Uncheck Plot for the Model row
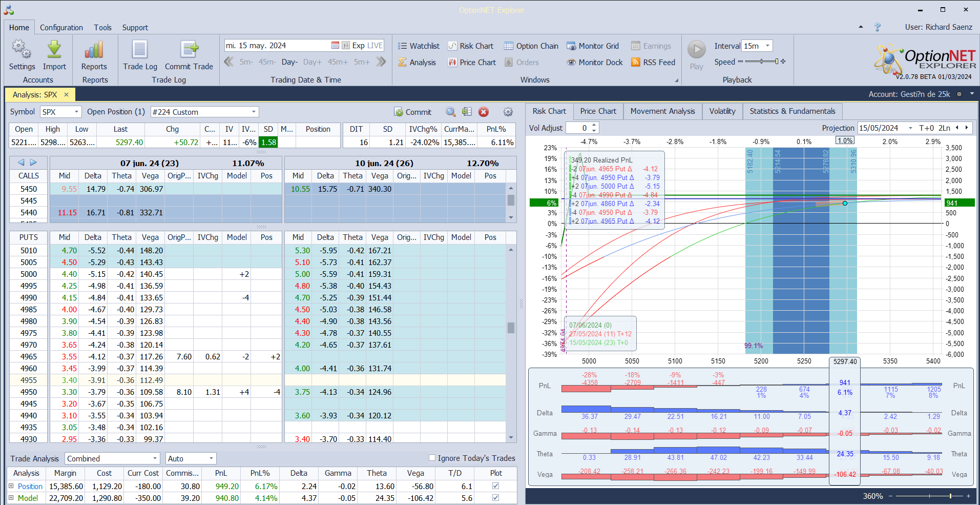 click(x=495, y=498)
